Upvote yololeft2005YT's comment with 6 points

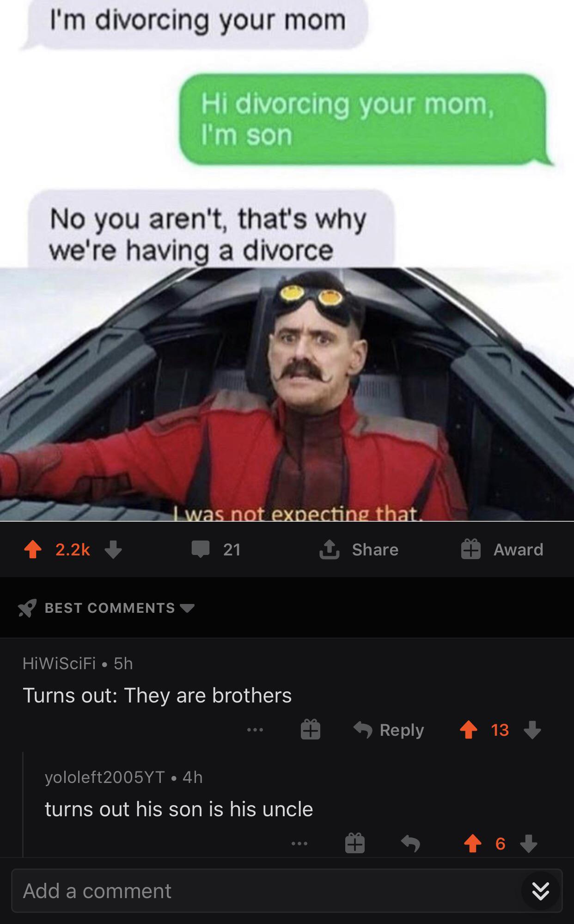pos(472,844)
